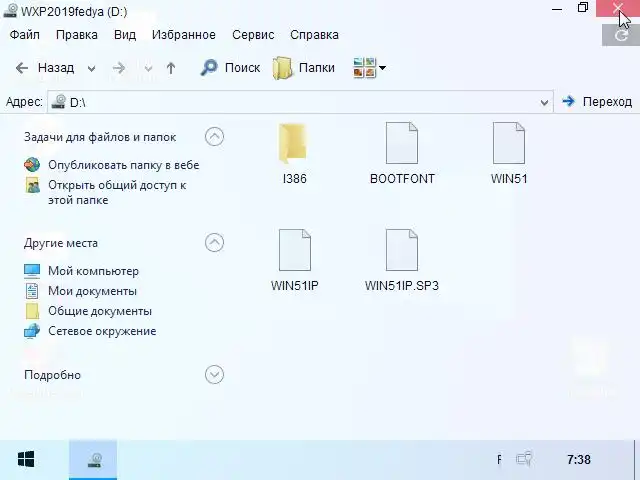Open the I386 folder icon

[x=294, y=143]
